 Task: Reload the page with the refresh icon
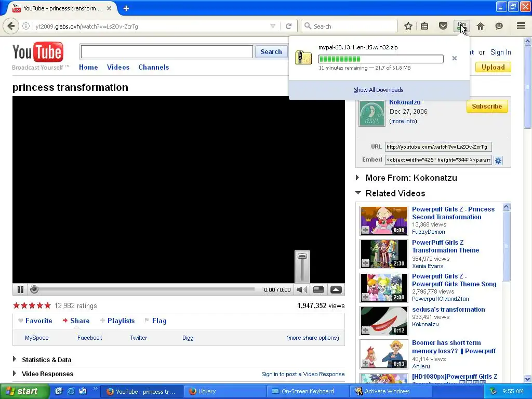tap(288, 26)
